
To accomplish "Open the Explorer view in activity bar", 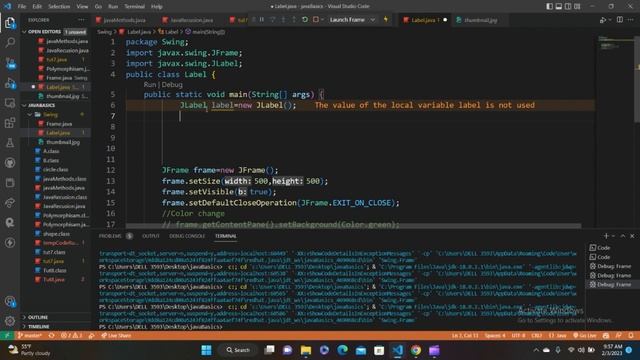I will pos(10,23).
